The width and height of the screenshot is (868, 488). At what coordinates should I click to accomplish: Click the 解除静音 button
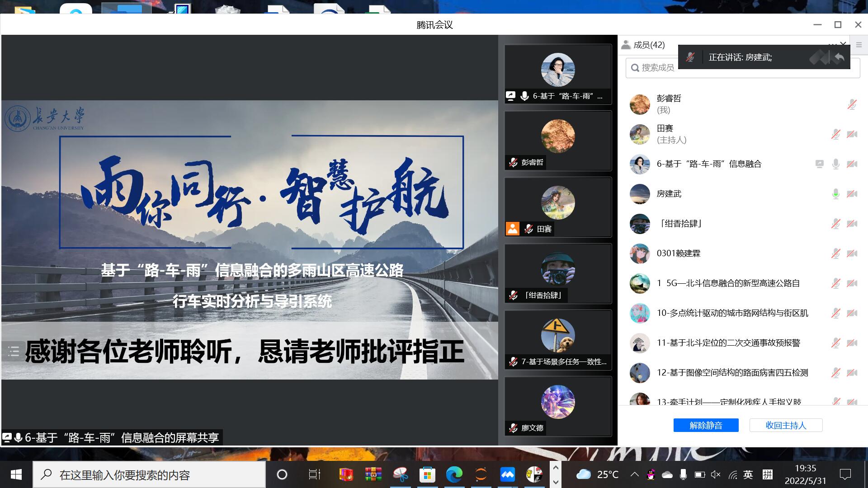pyautogui.click(x=706, y=425)
